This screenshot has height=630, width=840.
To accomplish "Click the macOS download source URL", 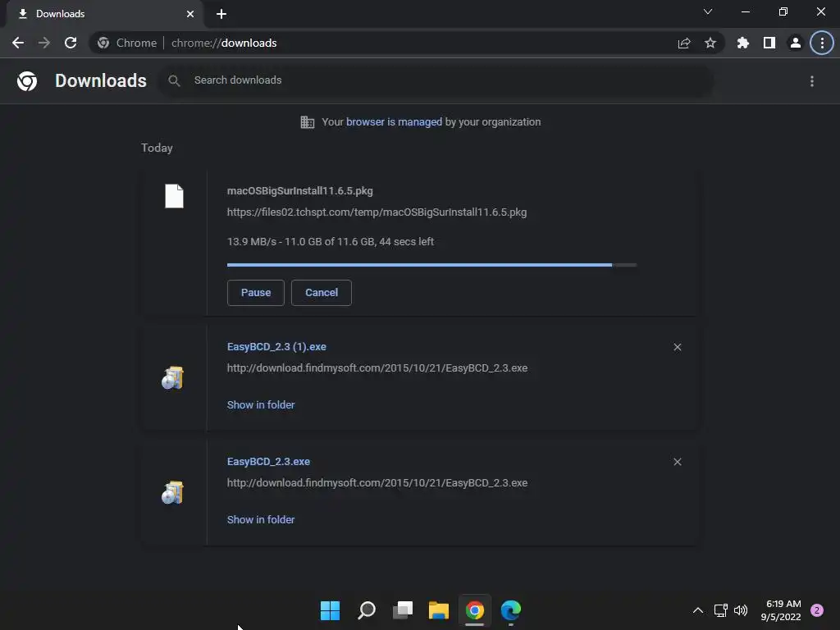I will 377,212.
